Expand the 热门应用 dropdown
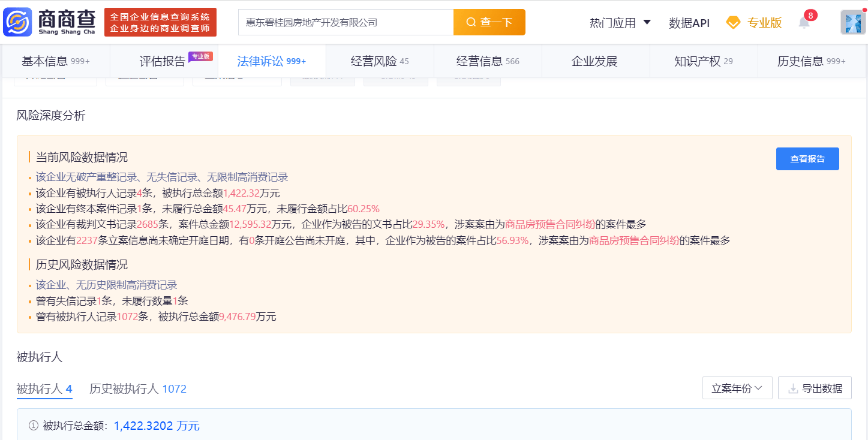 (x=620, y=23)
